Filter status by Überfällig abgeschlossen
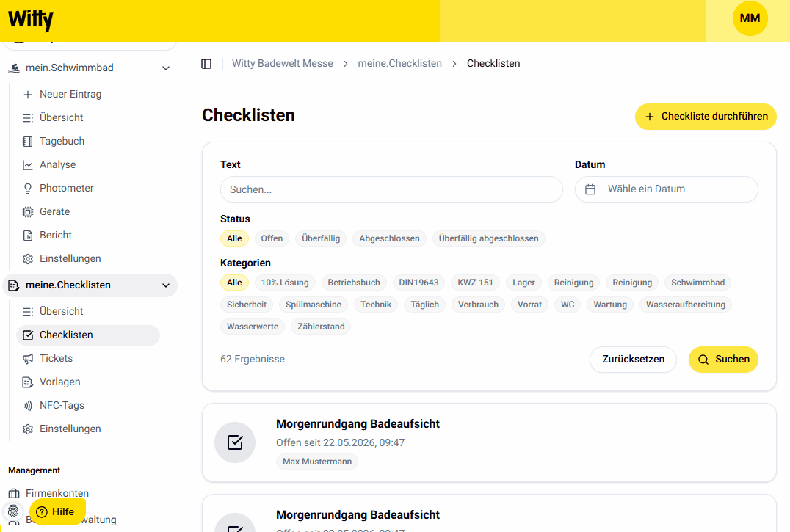The image size is (790, 532). [488, 238]
